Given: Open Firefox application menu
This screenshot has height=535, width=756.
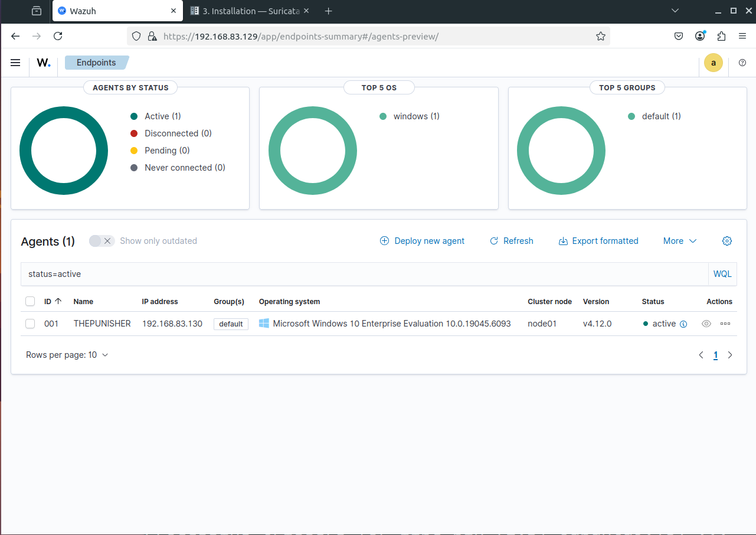Looking at the screenshot, I should pyautogui.click(x=742, y=36).
